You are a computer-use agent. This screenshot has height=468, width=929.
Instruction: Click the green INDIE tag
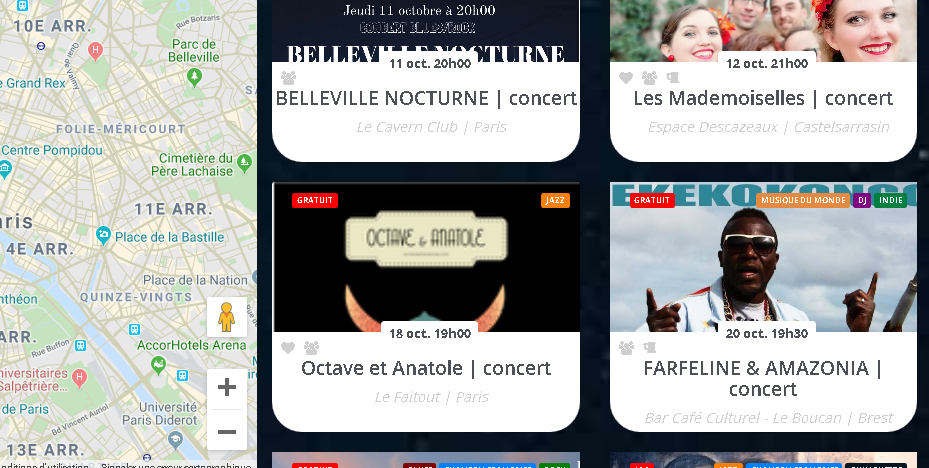(x=890, y=200)
